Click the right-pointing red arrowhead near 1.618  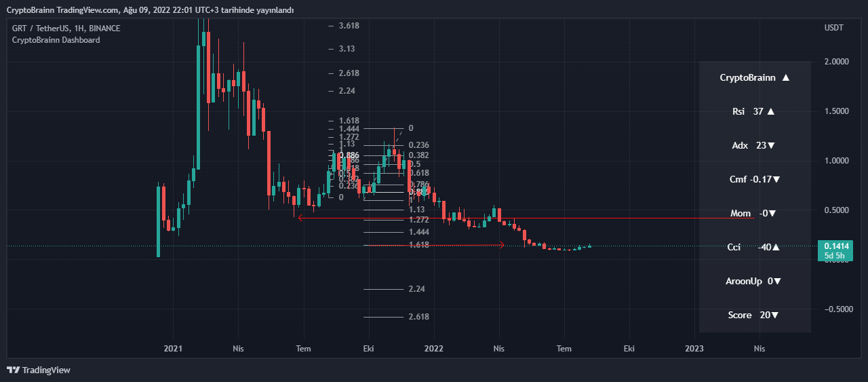pyautogui.click(x=502, y=245)
